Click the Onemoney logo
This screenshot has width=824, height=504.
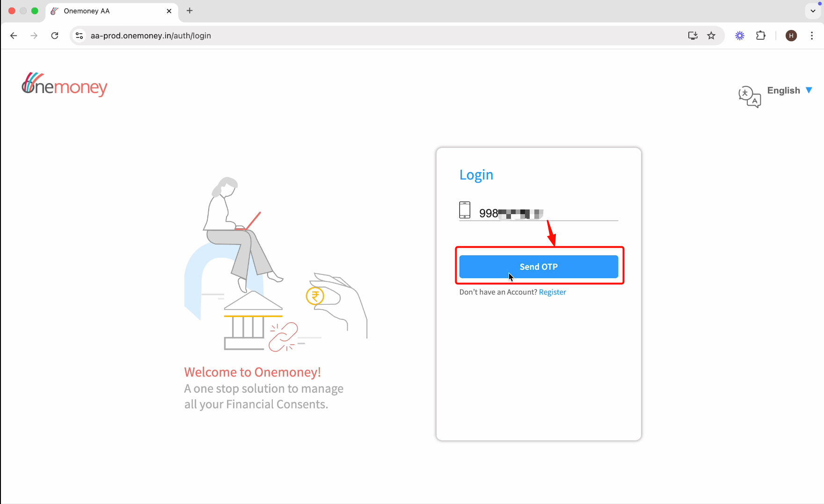point(64,85)
